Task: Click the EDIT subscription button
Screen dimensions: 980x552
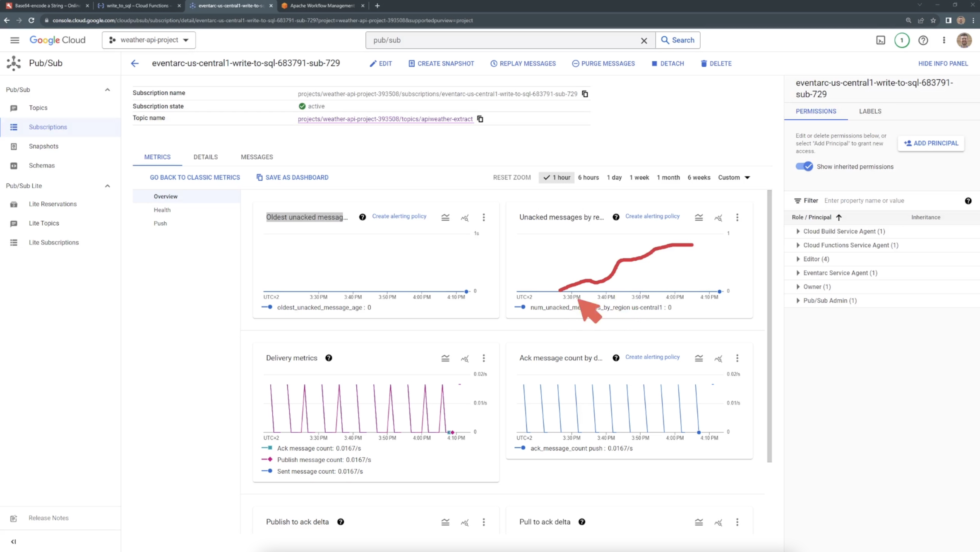Action: pos(380,63)
